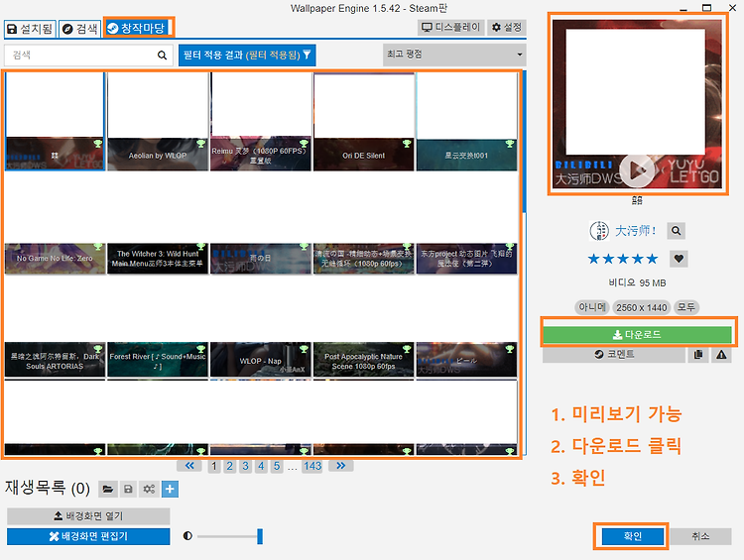Click trophy icon on Ori DE Silent

tap(407, 144)
